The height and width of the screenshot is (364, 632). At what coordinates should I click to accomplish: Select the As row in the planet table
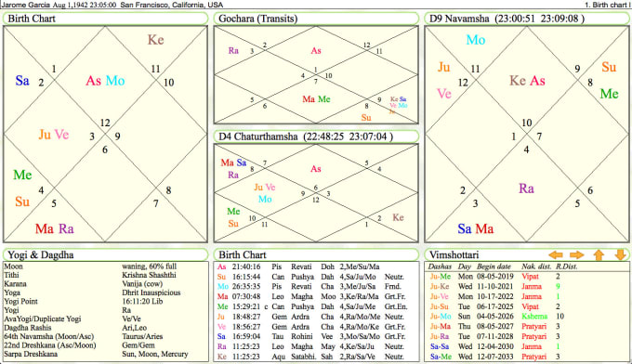[316, 266]
